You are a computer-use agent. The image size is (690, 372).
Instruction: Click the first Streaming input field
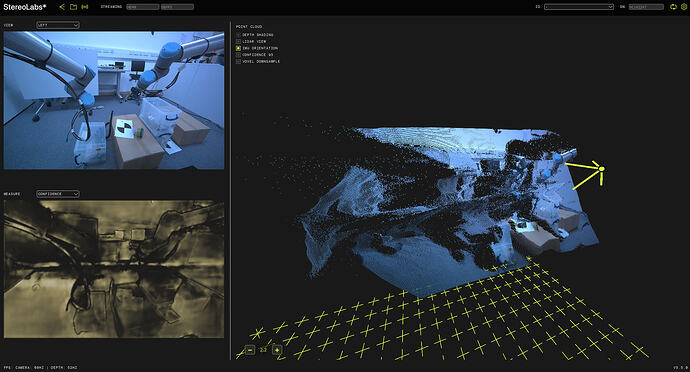point(143,7)
